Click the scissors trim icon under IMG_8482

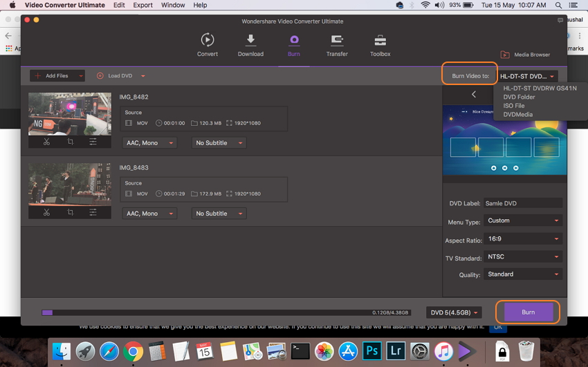pyautogui.click(x=46, y=142)
